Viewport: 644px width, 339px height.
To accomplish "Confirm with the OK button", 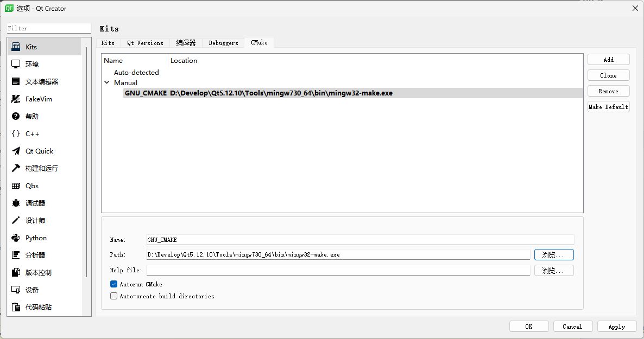I will [x=529, y=327].
